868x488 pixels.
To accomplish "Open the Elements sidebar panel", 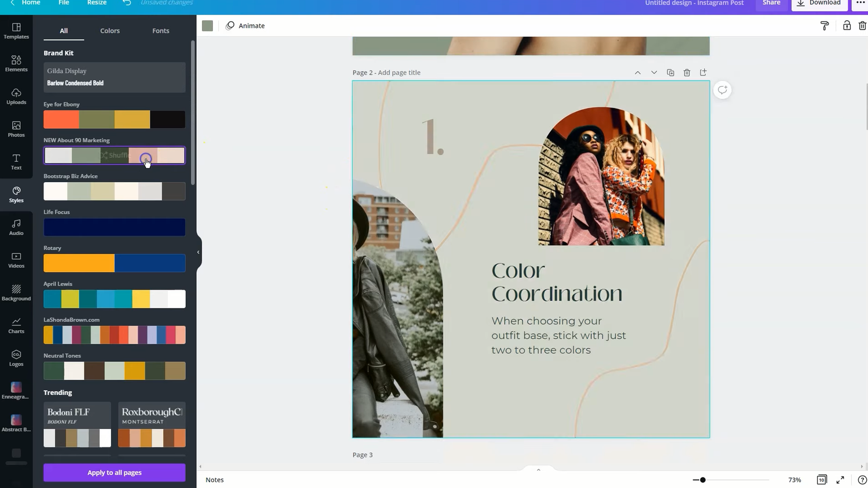I will (x=16, y=64).
